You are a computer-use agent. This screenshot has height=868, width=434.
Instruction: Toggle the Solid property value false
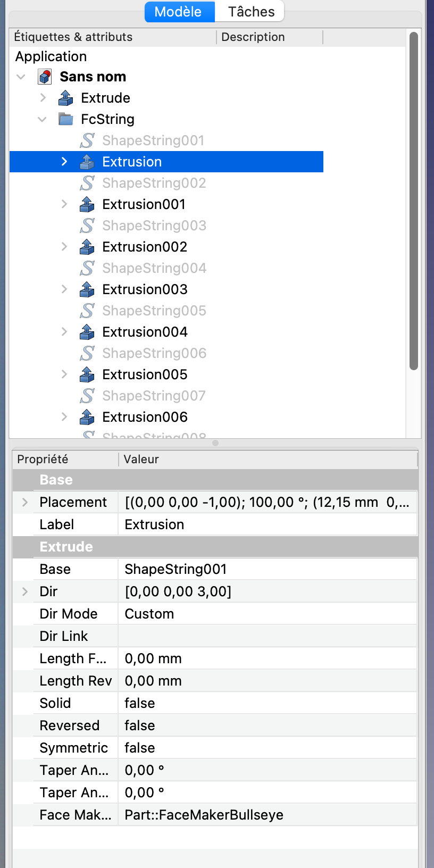point(268,703)
